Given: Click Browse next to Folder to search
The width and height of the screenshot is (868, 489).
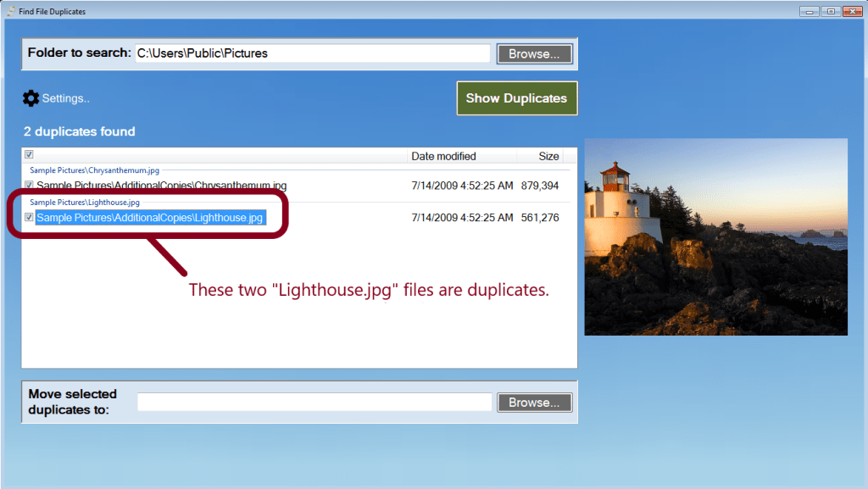Looking at the screenshot, I should pyautogui.click(x=534, y=53).
